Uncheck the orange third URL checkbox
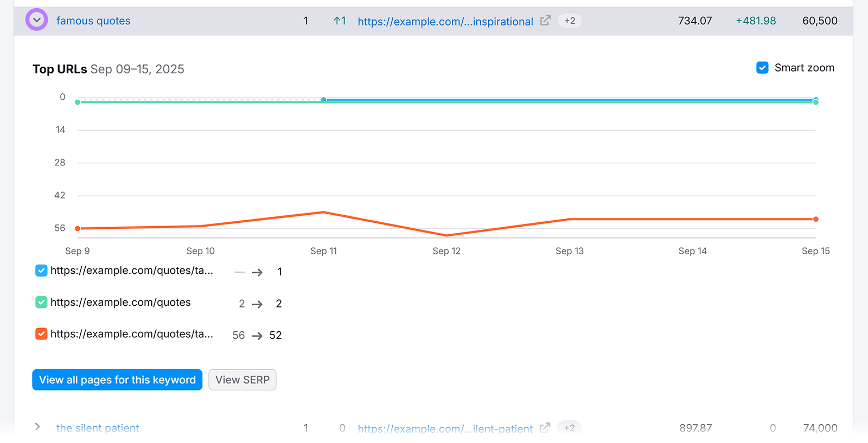 point(41,334)
